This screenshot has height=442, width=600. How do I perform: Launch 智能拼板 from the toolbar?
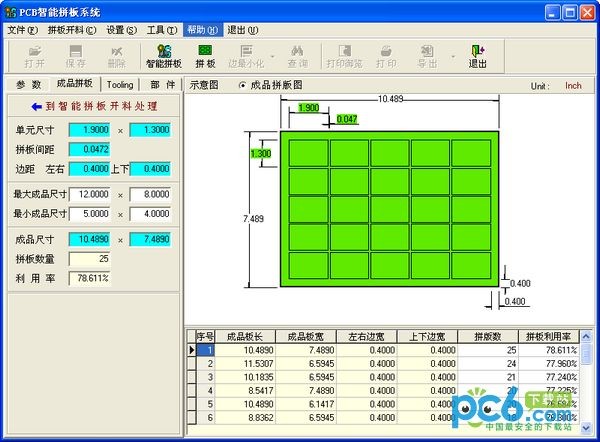(164, 57)
